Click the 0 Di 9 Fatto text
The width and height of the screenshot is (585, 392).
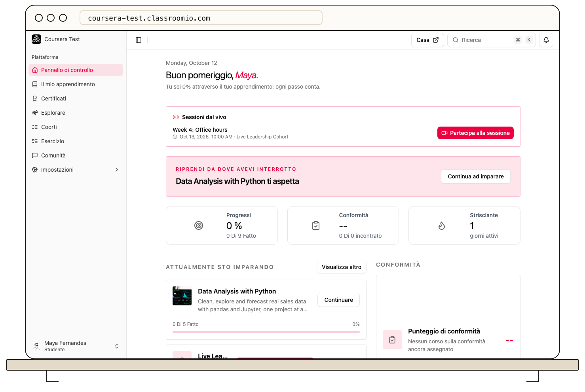point(241,236)
